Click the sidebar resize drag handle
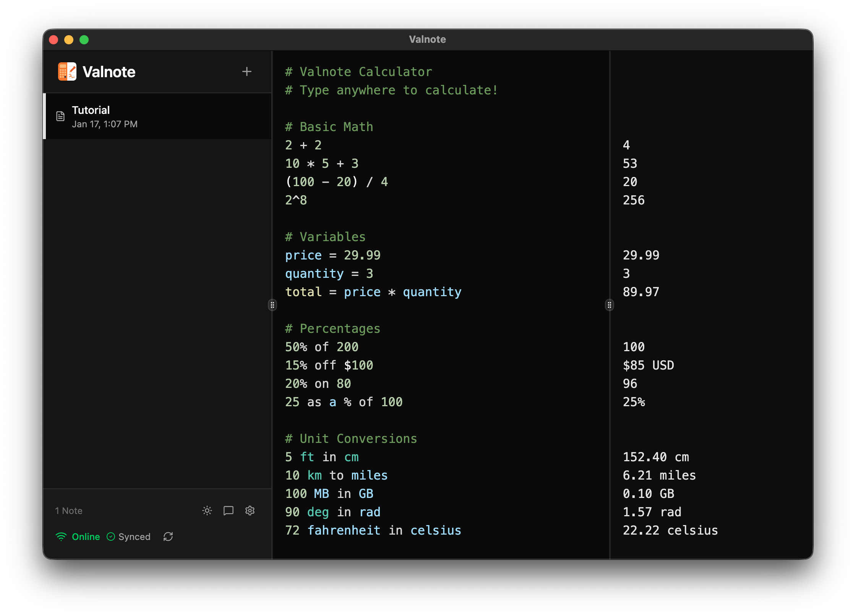The width and height of the screenshot is (856, 616). 272,305
